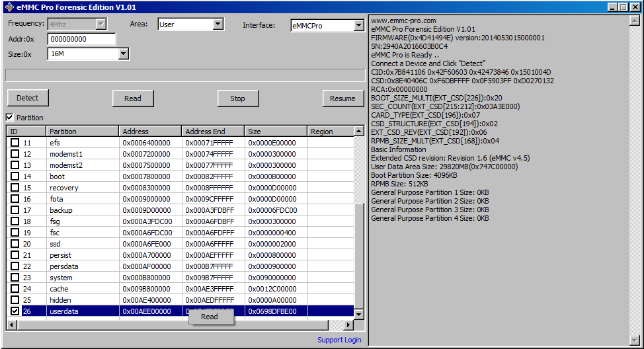Check the cache partition row 24 checkbox
This screenshot has height=349, width=644.
point(15,288)
